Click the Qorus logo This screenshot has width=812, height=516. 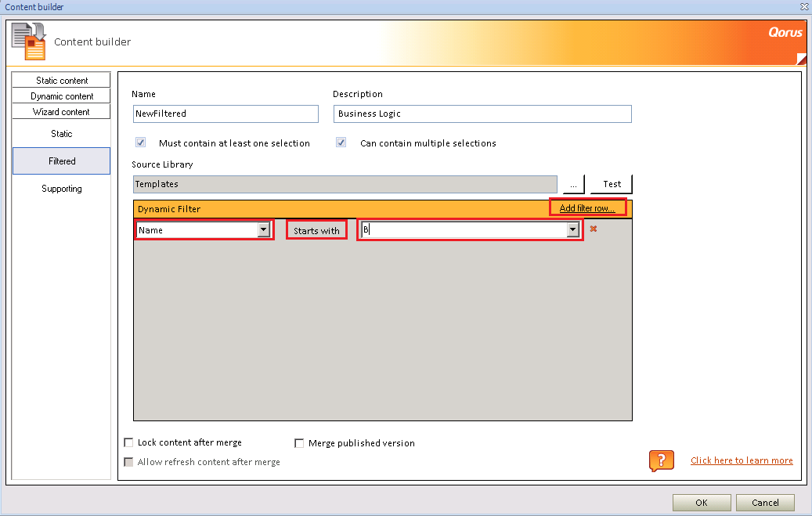pos(785,32)
